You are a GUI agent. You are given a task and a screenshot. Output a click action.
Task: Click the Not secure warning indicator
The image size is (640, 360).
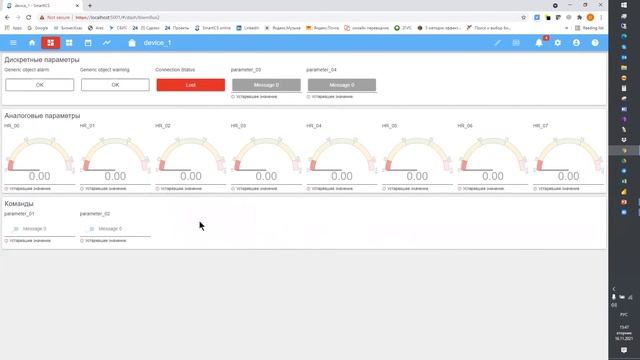(55, 18)
